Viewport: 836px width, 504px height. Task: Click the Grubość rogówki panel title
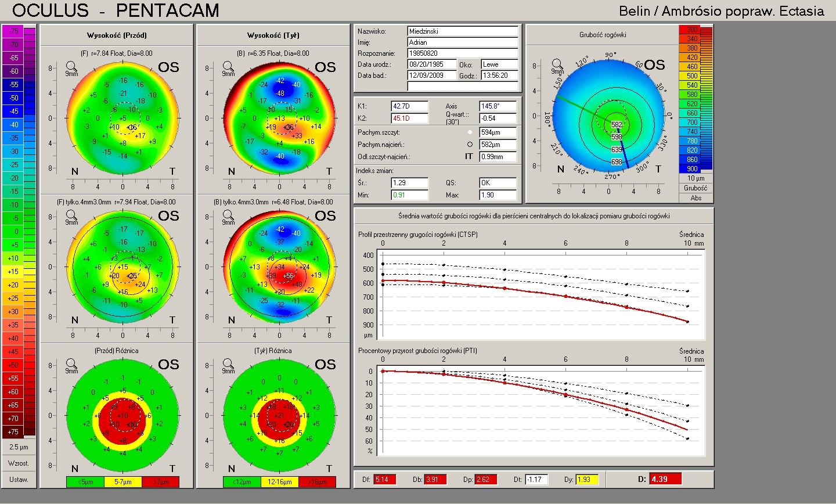pos(603,35)
